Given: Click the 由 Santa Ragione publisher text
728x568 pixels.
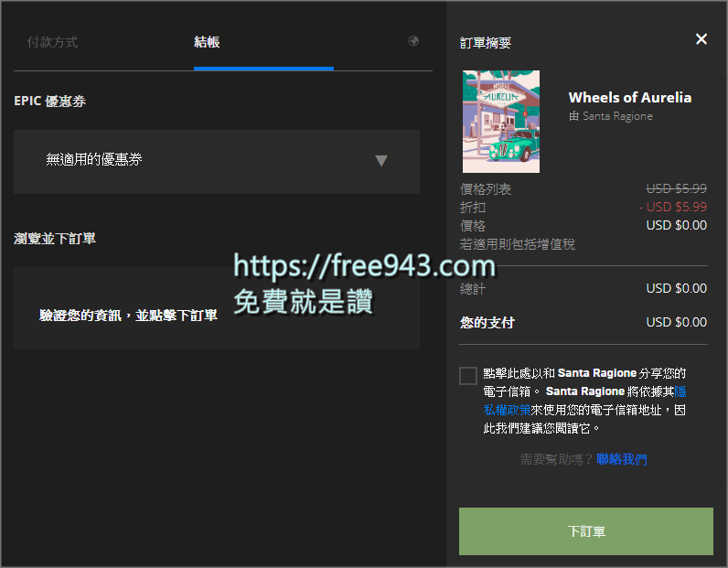Looking at the screenshot, I should point(610,116).
